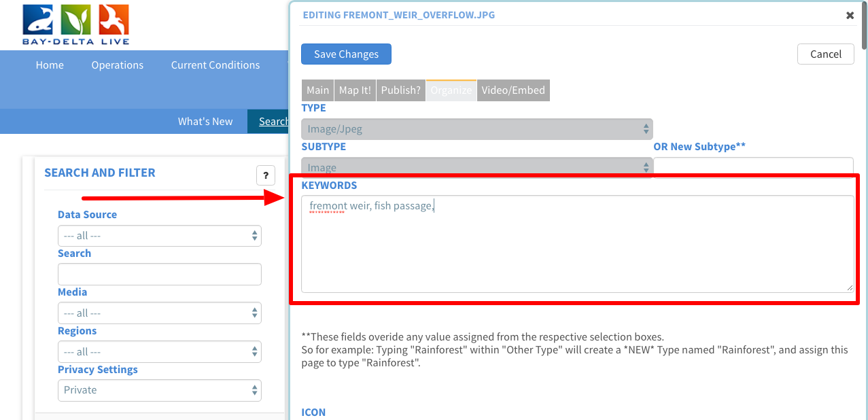Open the Media filter dropdown
This screenshot has height=420, width=868.
tap(160, 313)
